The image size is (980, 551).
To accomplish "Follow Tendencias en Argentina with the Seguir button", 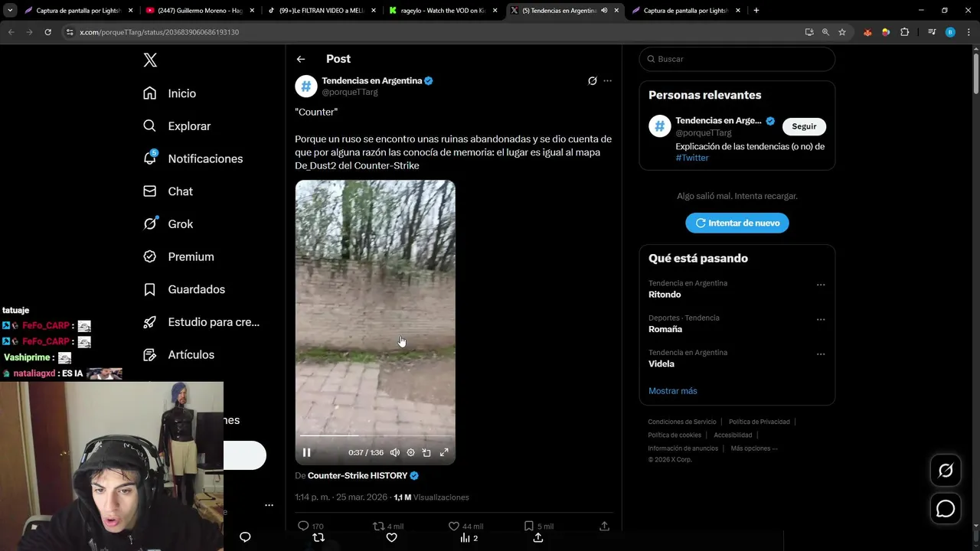I will tap(804, 126).
